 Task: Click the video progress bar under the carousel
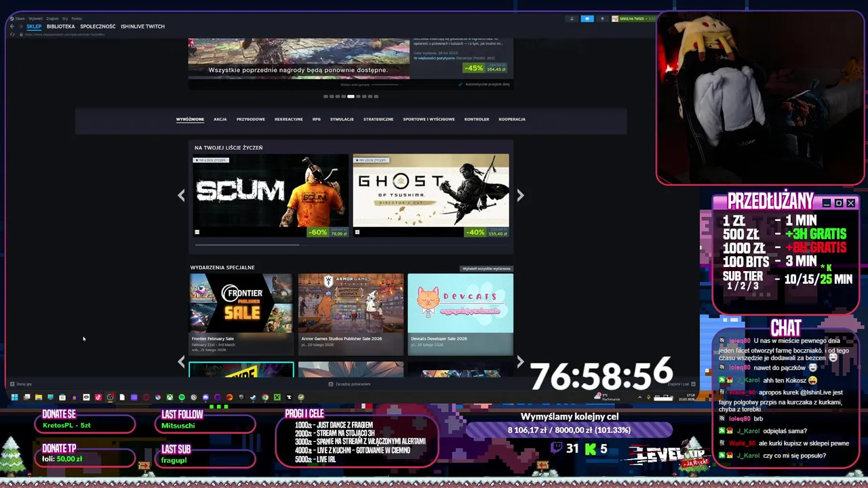pos(384,85)
